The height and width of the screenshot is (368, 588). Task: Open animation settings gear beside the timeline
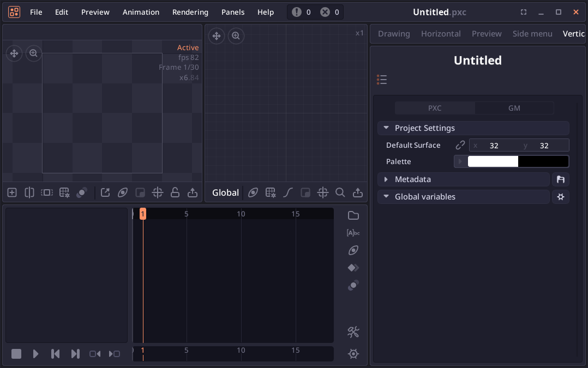click(x=353, y=354)
